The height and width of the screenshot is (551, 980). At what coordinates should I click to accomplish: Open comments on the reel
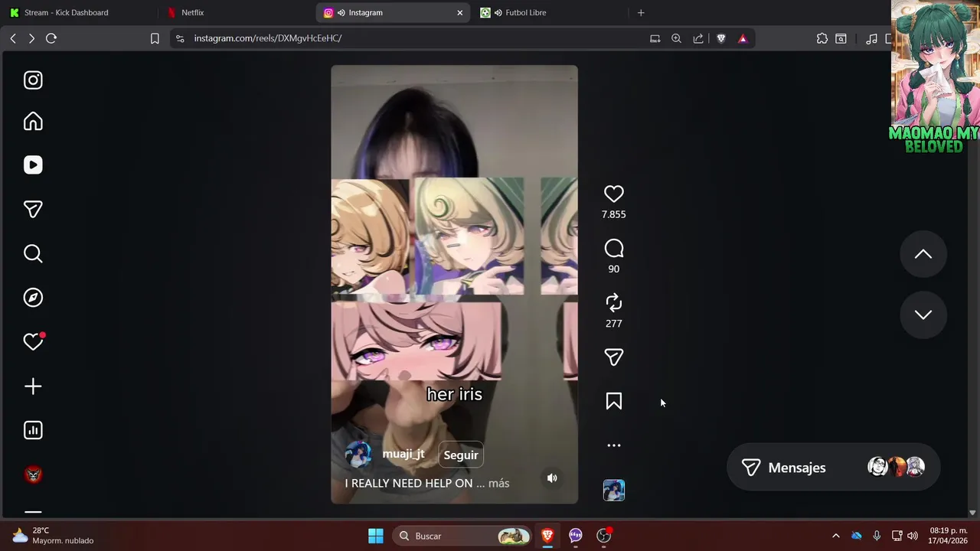click(614, 248)
